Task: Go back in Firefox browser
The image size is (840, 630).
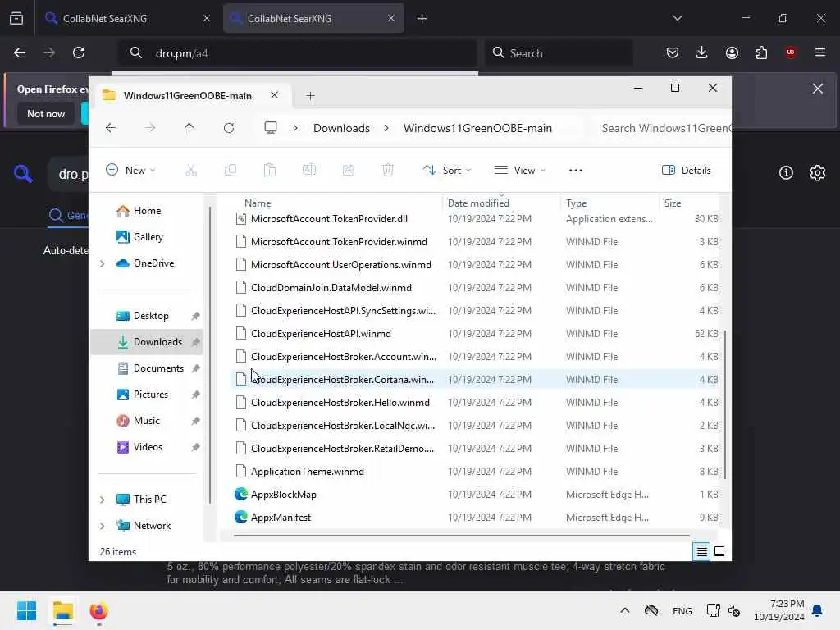Action: pos(20,52)
